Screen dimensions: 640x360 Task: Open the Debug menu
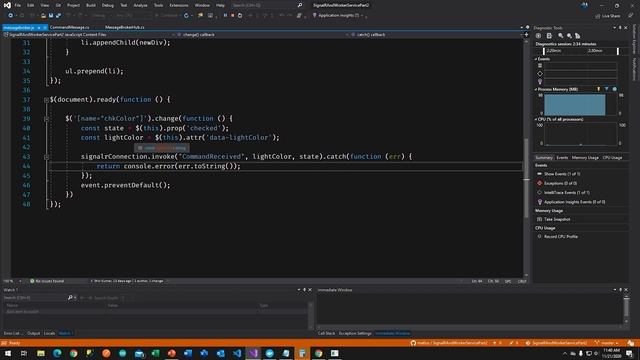108,5
